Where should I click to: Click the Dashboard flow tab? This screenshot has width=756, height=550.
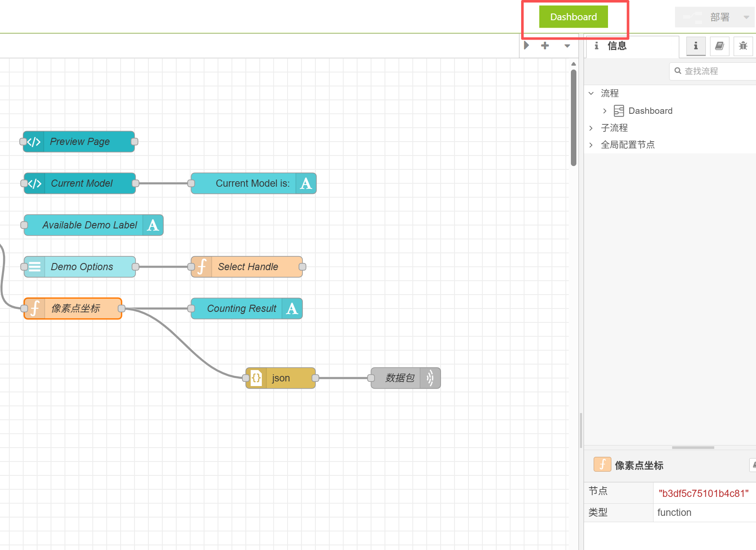573,17
